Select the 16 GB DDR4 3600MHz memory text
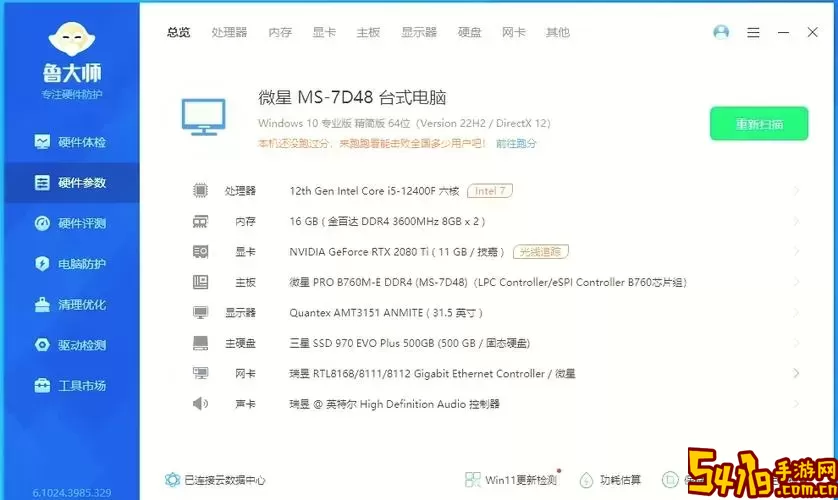This screenshot has width=838, height=500. pyautogui.click(x=387, y=221)
